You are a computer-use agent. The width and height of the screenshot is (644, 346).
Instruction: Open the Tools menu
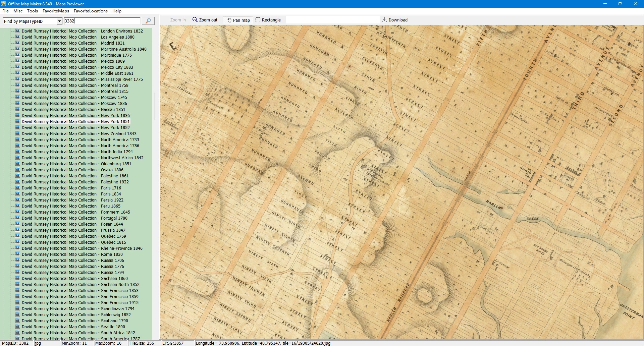pyautogui.click(x=32, y=11)
